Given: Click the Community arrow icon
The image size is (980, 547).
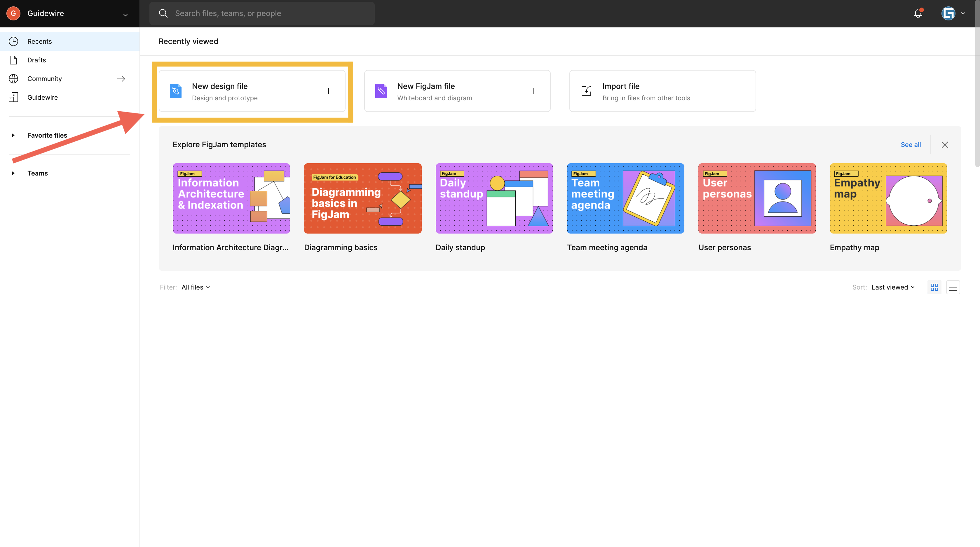Looking at the screenshot, I should 121,79.
